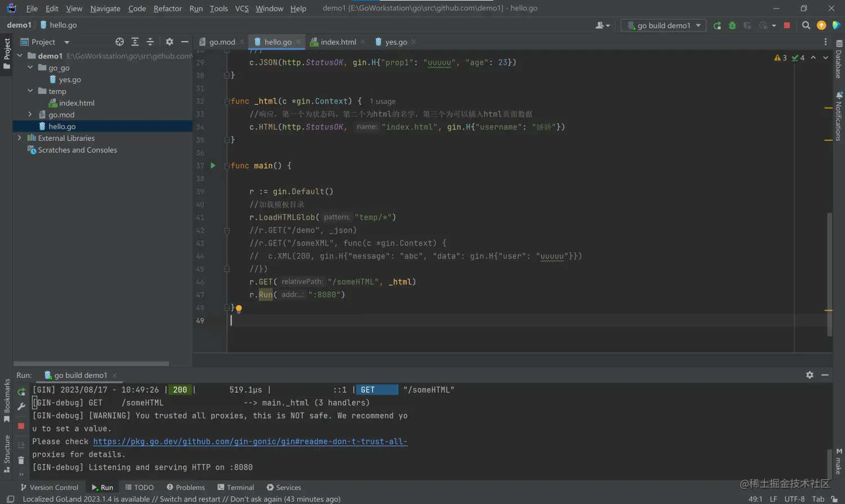845x504 pixels.
Task: Open the Terminal tool window button
Action: tap(235, 487)
